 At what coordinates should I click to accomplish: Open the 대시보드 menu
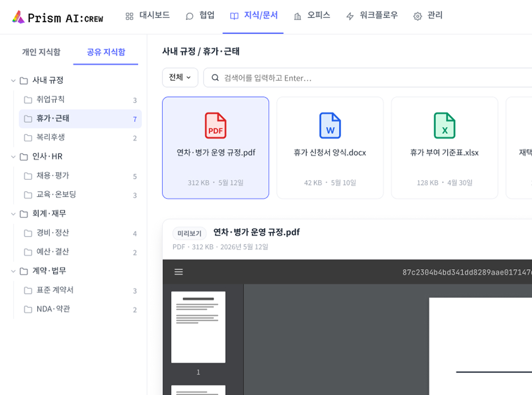pos(148,16)
